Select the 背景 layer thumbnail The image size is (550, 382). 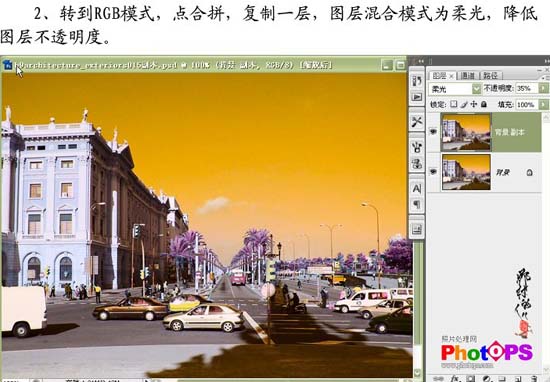pos(466,172)
